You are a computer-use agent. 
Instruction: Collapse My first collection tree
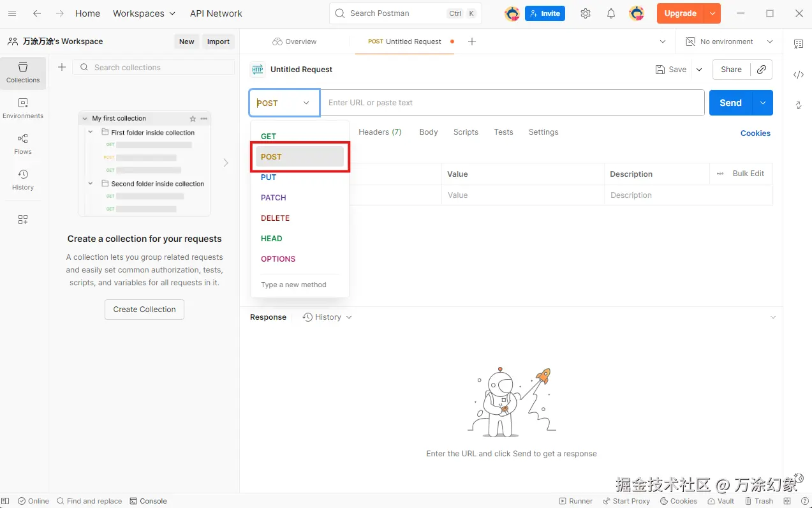(x=85, y=119)
